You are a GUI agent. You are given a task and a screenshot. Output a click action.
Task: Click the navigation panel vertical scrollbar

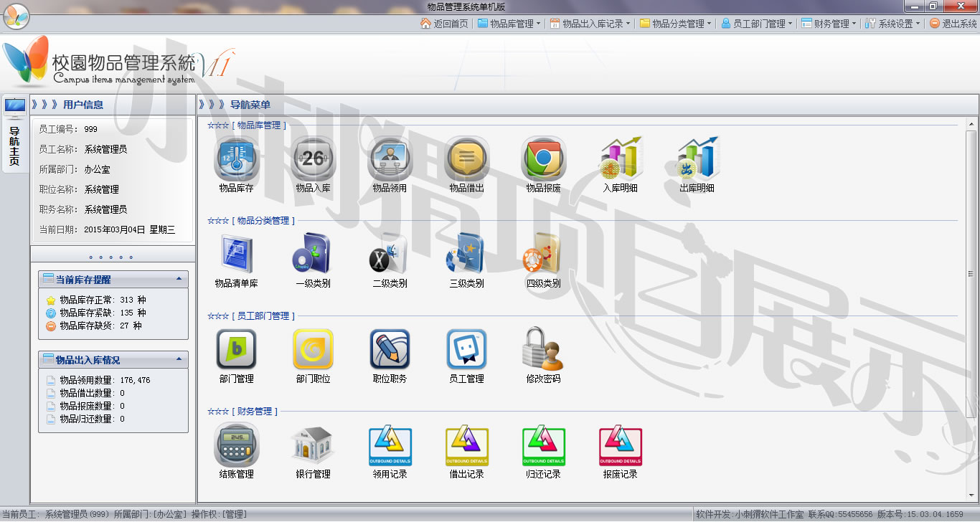tap(971, 272)
